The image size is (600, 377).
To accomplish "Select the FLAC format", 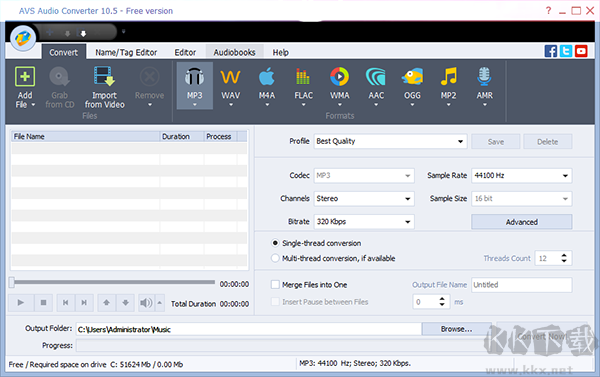I will tap(303, 86).
